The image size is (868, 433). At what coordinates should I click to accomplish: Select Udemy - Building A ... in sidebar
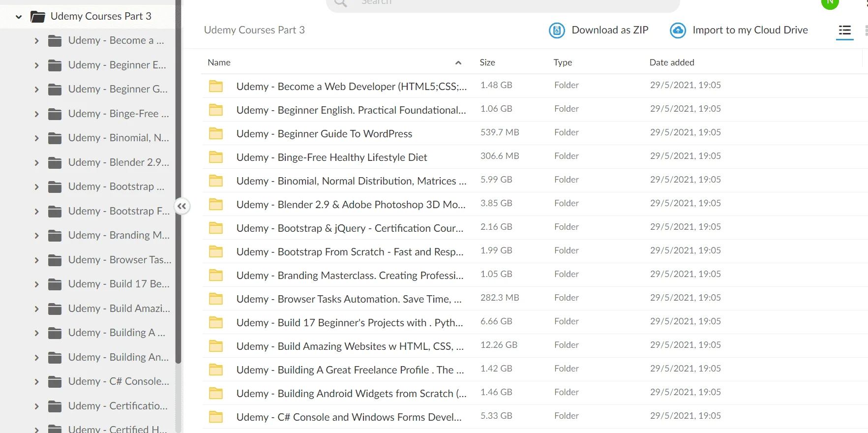pos(117,333)
